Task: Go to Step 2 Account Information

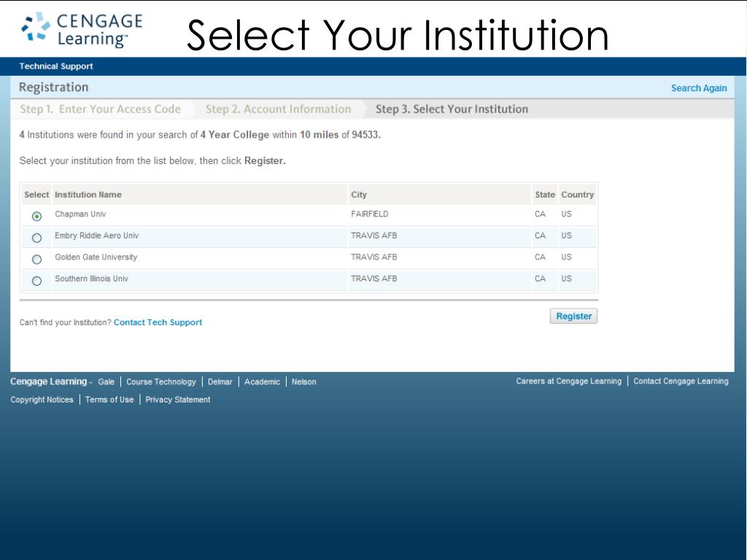Action: click(x=278, y=109)
